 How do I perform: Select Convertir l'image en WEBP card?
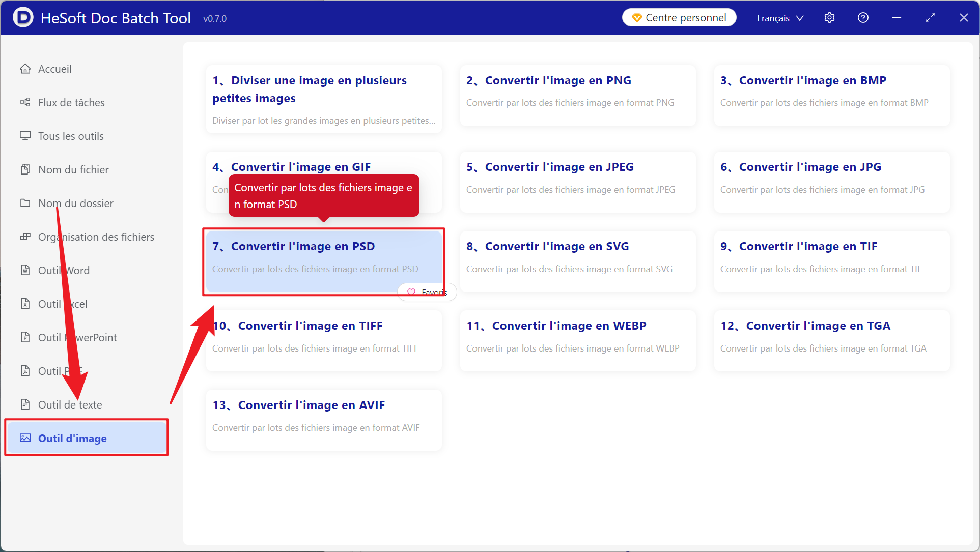pos(578,341)
